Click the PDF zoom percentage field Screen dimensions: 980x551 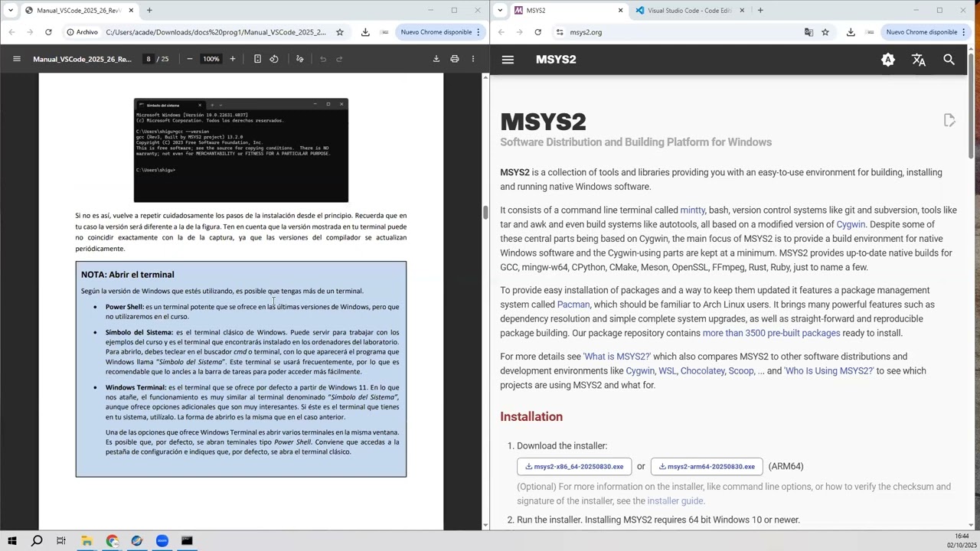pos(211,59)
